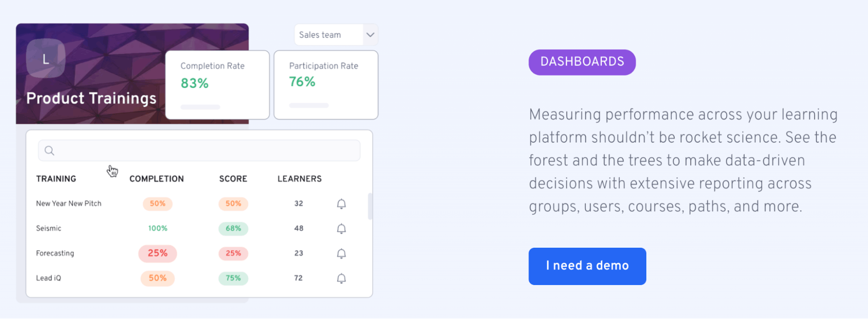The image size is (868, 319).
Task: Click the LEARNERS column header
Action: [299, 179]
